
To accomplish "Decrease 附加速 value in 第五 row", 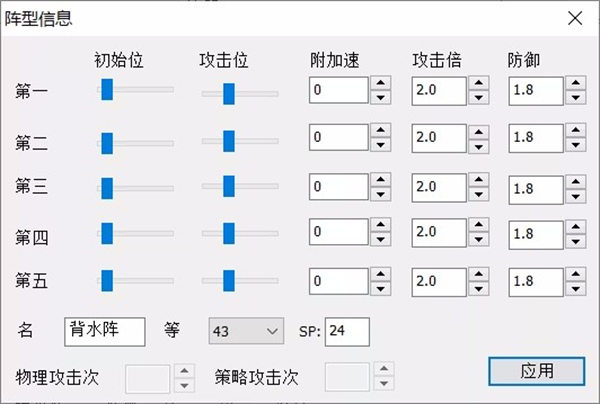I will pos(380,289).
